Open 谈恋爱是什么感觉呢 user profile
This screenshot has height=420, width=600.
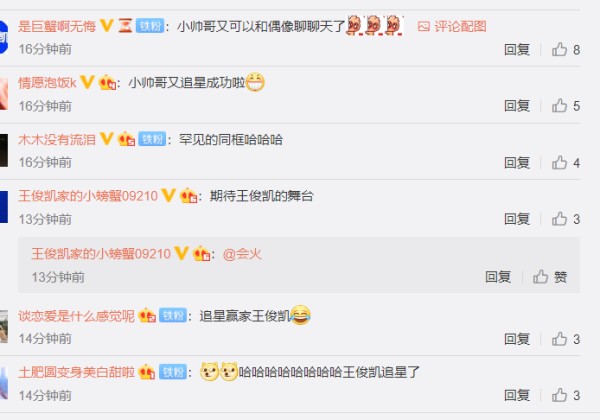[76, 316]
